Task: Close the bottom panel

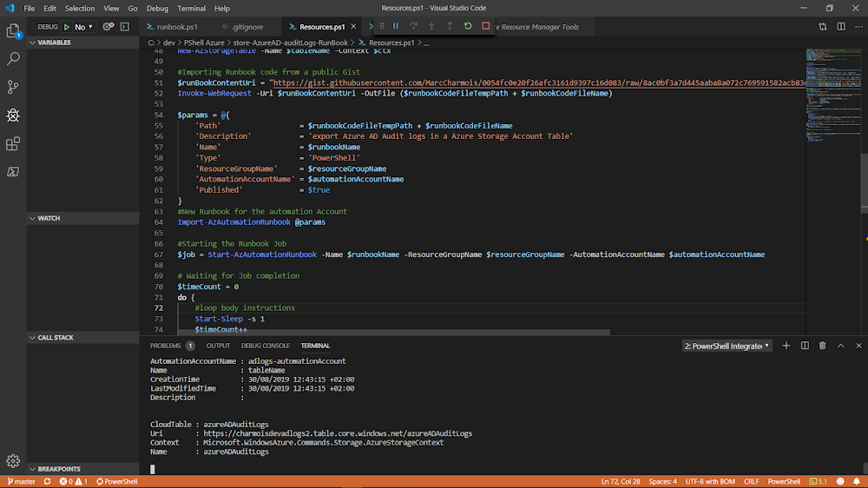Action: [x=858, y=346]
